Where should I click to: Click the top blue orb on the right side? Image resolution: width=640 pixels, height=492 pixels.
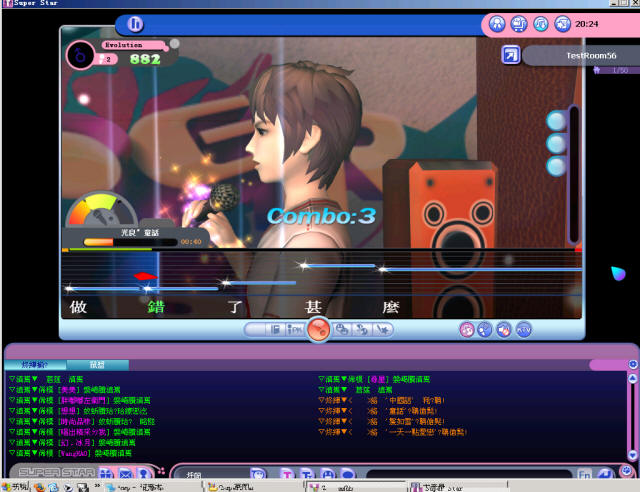pyautogui.click(x=556, y=121)
